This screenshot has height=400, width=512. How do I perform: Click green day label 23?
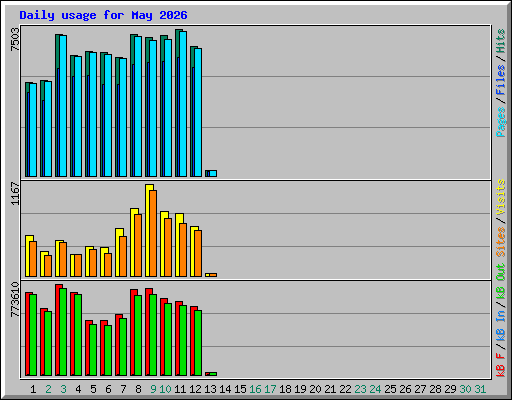point(360,389)
